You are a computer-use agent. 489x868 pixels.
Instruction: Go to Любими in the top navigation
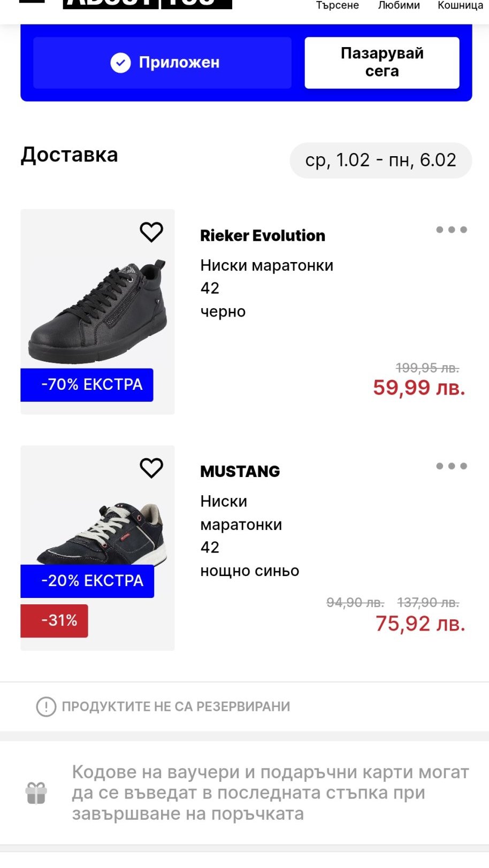[x=399, y=5]
